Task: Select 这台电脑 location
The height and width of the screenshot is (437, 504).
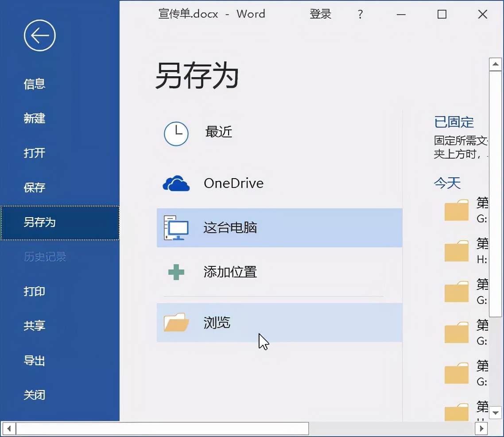Action: coord(279,228)
